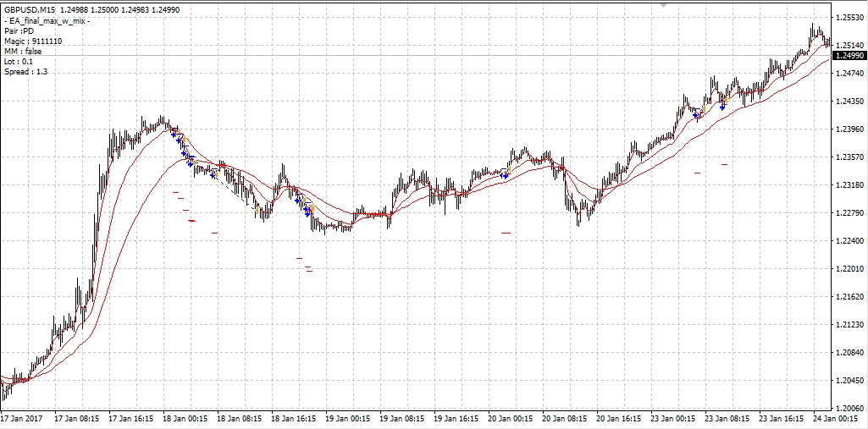Click the GBPUSD,M15 symbol title text
Viewport: 868px width, 429px height.
tap(30, 9)
